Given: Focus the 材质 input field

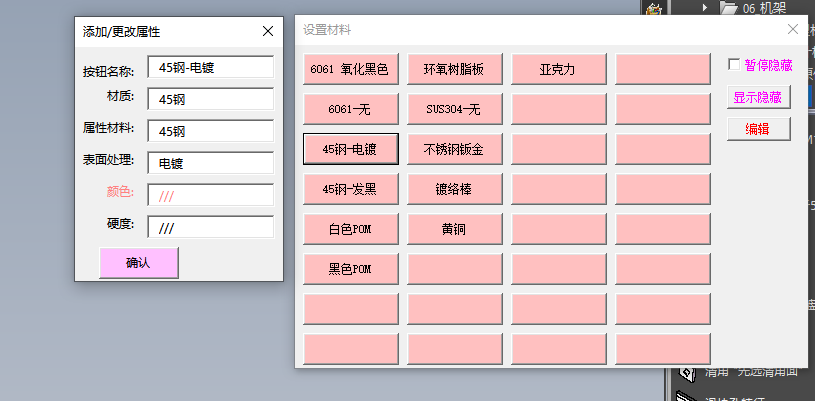Looking at the screenshot, I should 211,99.
